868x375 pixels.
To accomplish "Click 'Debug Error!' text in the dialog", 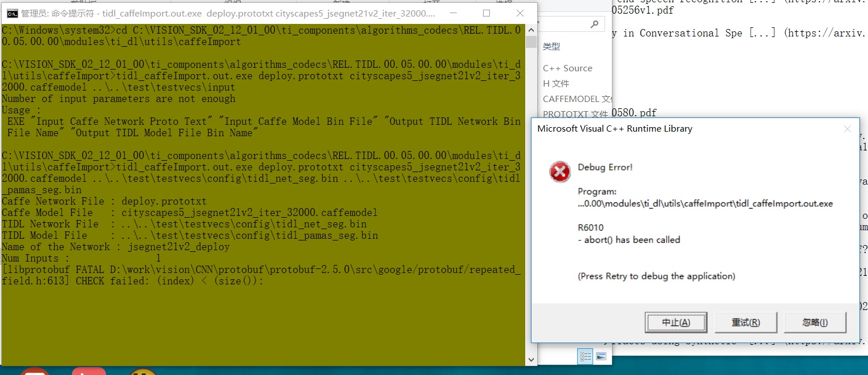I will tap(605, 167).
